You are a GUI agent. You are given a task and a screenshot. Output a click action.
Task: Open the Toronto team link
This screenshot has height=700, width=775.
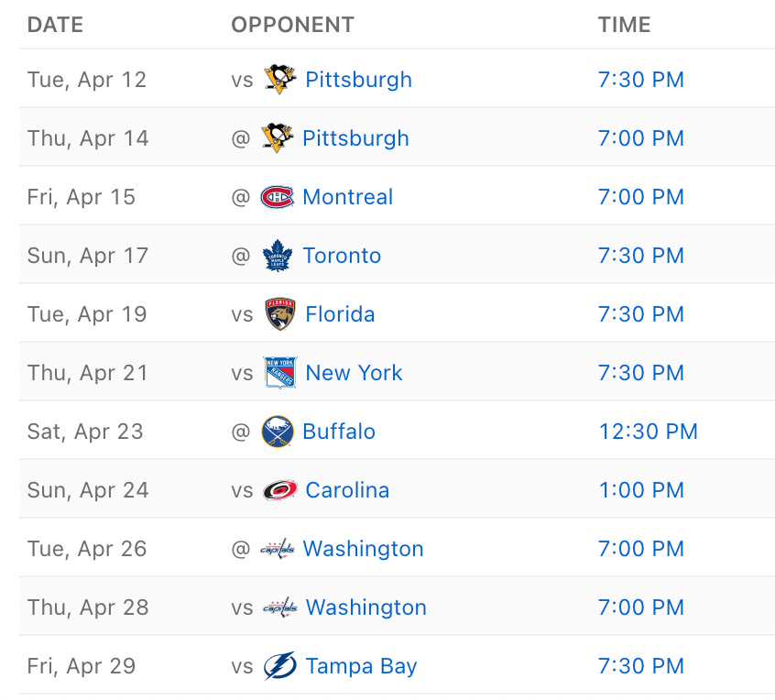click(342, 256)
